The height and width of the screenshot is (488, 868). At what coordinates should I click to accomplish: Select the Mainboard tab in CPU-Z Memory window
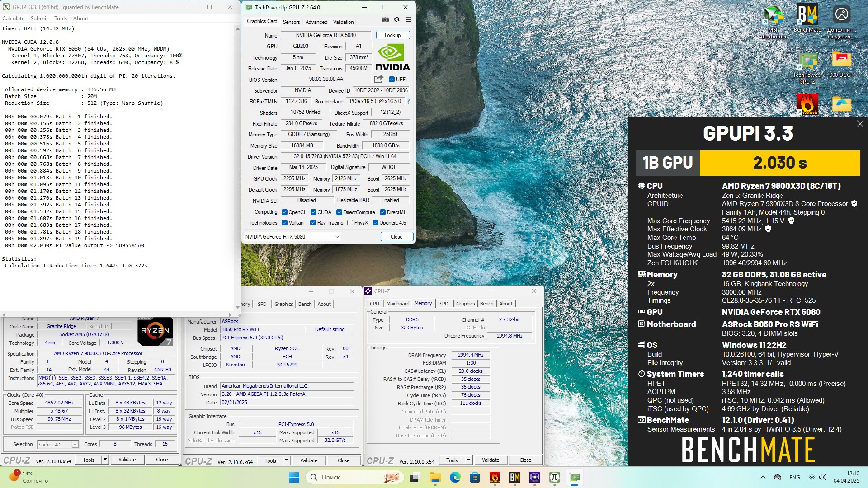coord(398,304)
